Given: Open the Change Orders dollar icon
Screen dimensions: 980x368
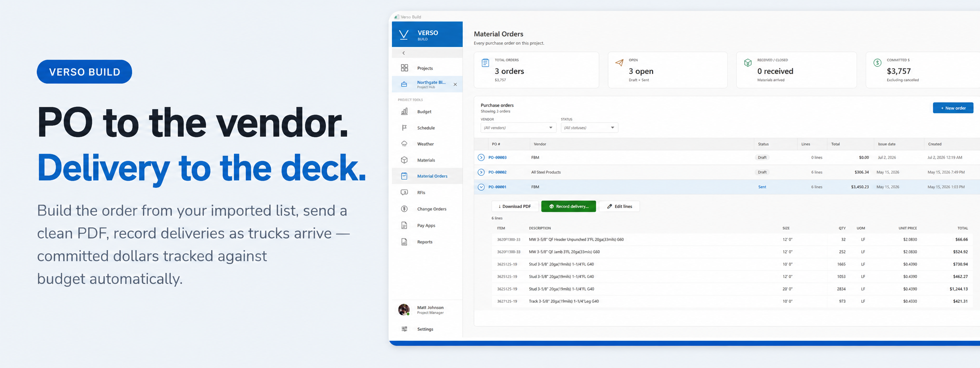Looking at the screenshot, I should tap(404, 209).
